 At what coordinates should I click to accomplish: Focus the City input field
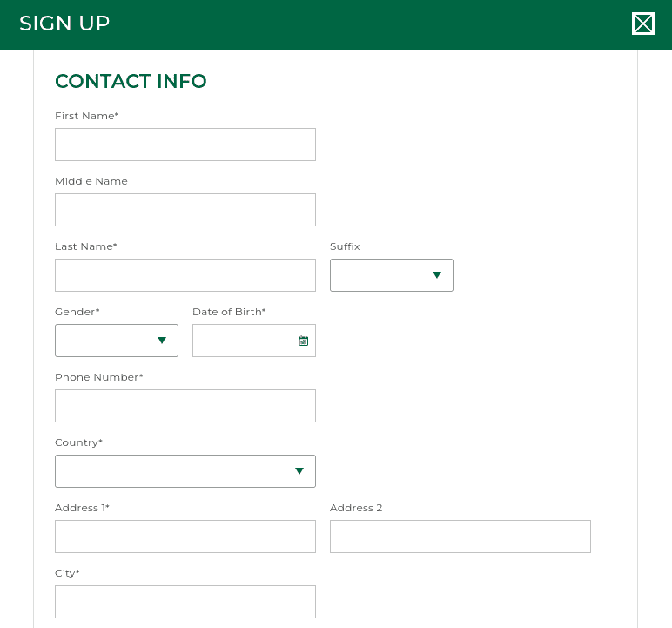click(x=185, y=602)
